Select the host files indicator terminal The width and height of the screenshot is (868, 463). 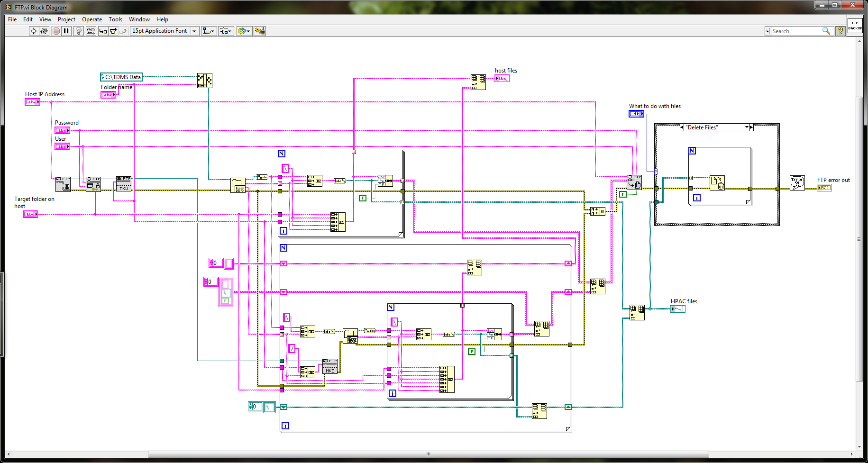502,78
